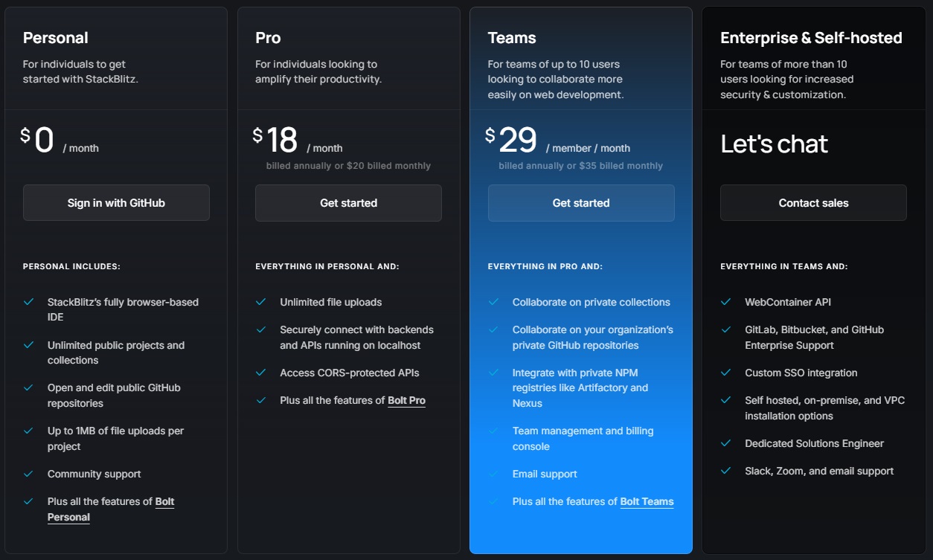The width and height of the screenshot is (933, 560).
Task: Click Get started under the Pro plan
Action: pyautogui.click(x=348, y=203)
